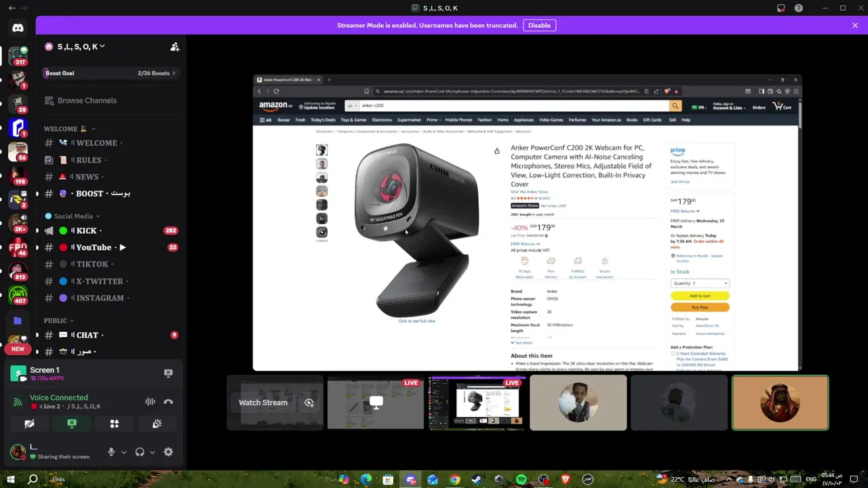Screen dimensions: 868x488
Task: Deafen with the headphones icon
Action: (x=140, y=452)
